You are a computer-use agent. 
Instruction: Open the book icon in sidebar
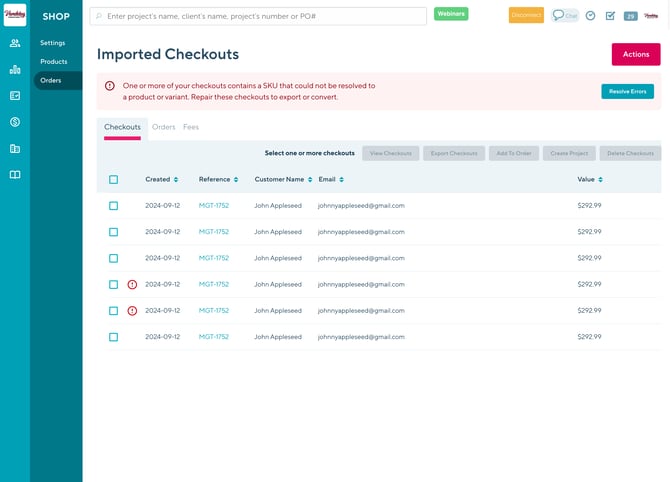tap(15, 175)
